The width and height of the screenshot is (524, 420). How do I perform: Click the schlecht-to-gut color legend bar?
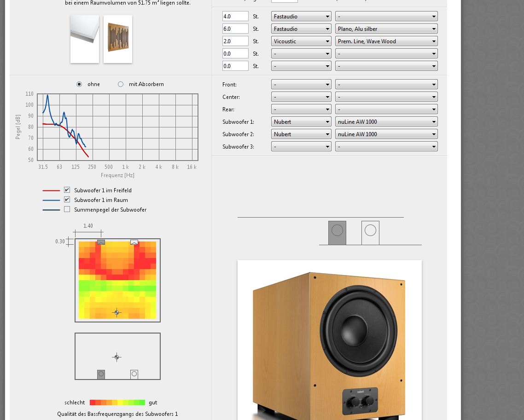pos(117,403)
